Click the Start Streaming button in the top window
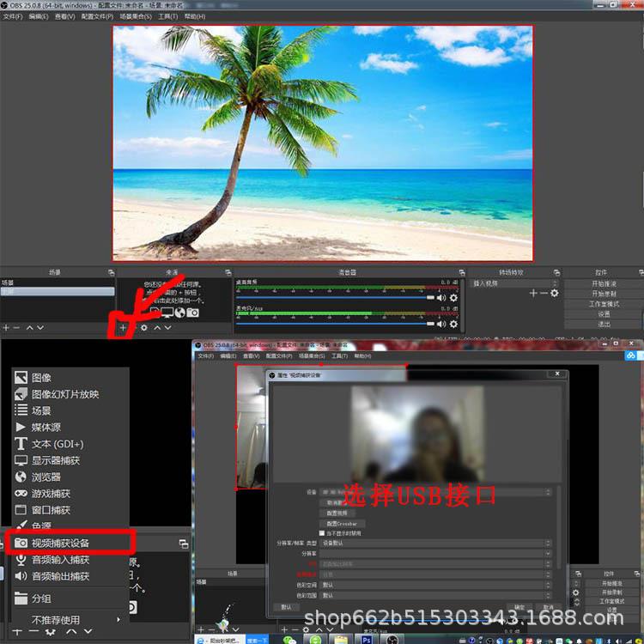Image resolution: width=644 pixels, height=644 pixels. pyautogui.click(x=603, y=283)
